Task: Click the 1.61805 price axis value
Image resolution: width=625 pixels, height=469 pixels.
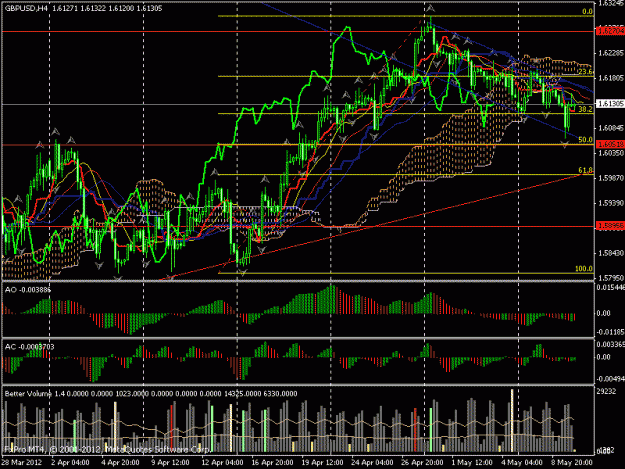Action: pos(611,78)
